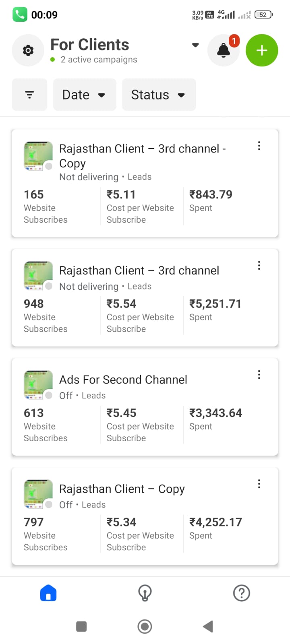Open Rajasthan Client – Copy campaign title
Screen dimensions: 290x644
(x=122, y=489)
